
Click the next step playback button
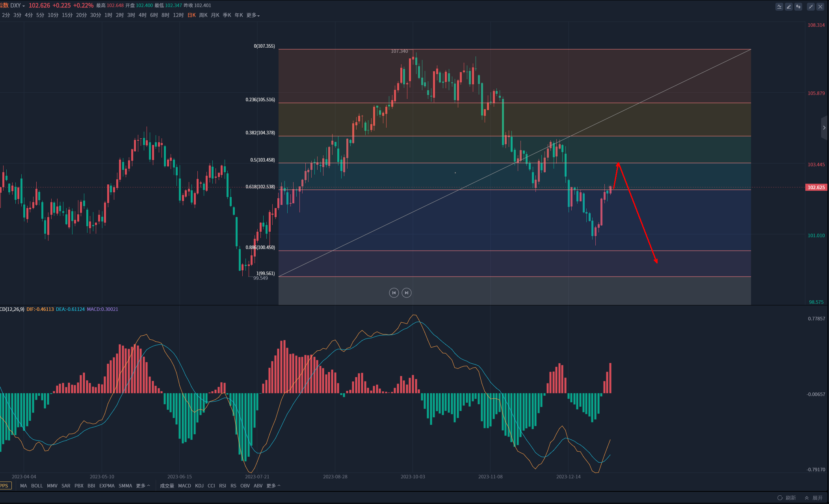click(407, 293)
